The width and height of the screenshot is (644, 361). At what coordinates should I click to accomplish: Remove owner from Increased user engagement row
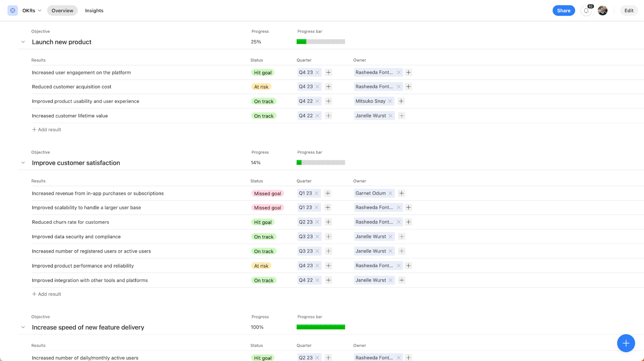pyautogui.click(x=399, y=73)
